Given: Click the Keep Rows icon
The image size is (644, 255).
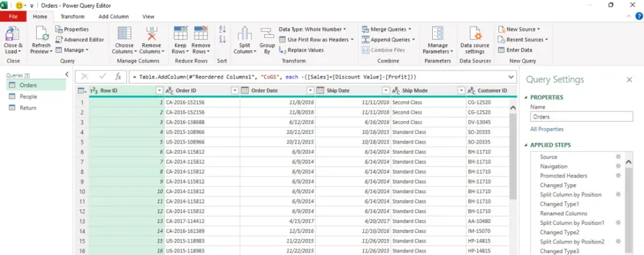Looking at the screenshot, I should pyautogui.click(x=181, y=33).
